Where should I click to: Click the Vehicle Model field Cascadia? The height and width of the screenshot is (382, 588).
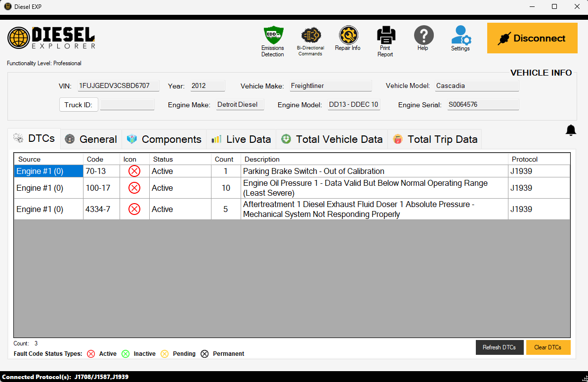477,86
